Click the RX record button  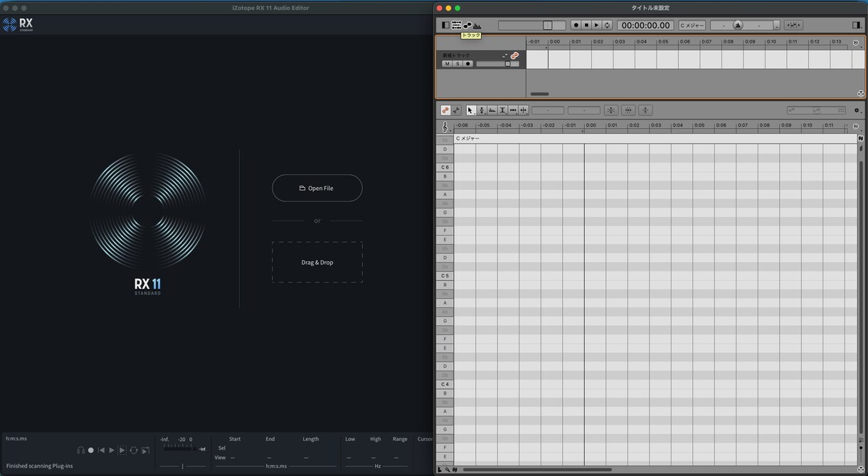coord(90,450)
